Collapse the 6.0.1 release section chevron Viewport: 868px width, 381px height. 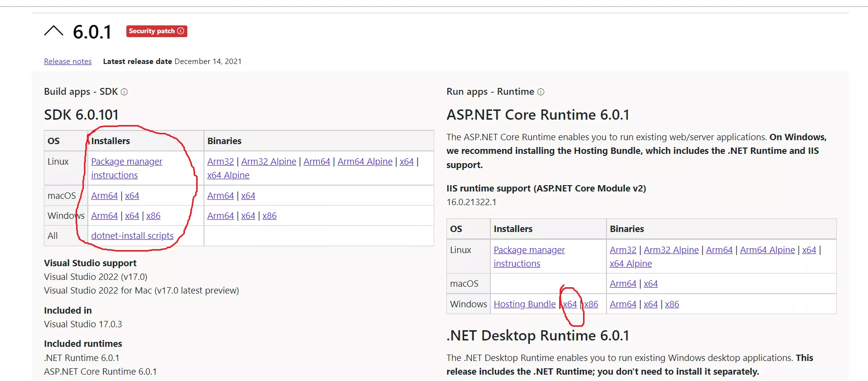(x=54, y=31)
